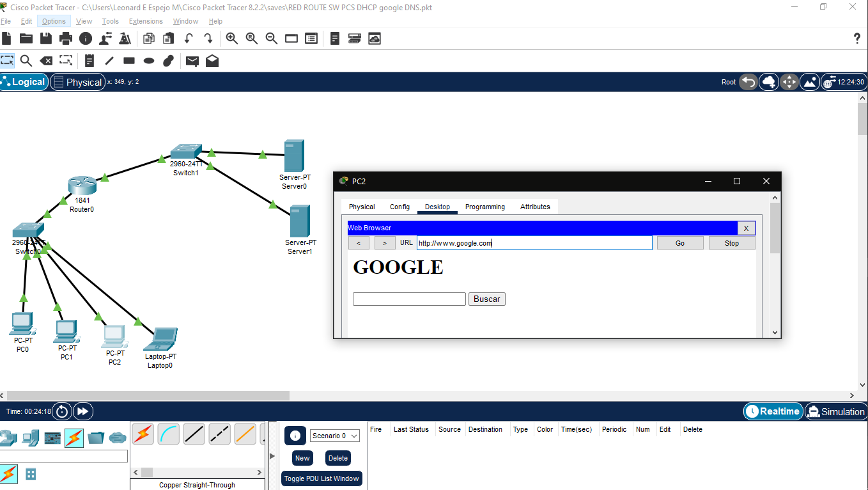Open the PC2 Config tab

coord(399,207)
